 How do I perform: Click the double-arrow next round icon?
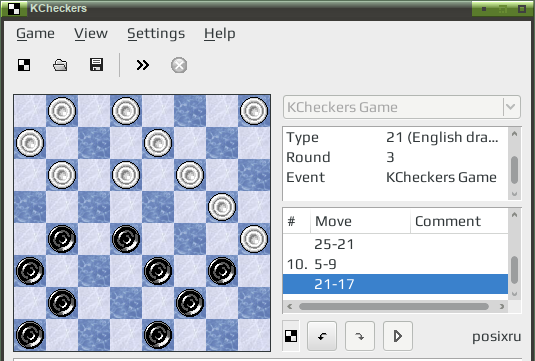(143, 65)
